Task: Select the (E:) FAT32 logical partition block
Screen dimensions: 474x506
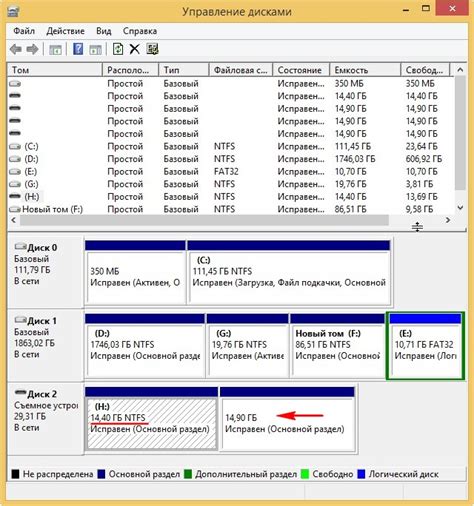Action: point(425,345)
